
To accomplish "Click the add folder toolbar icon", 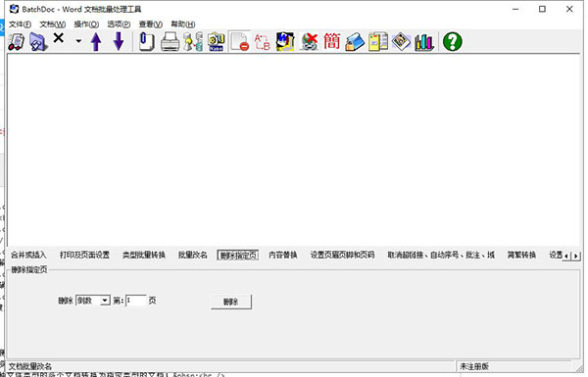I will tap(38, 41).
